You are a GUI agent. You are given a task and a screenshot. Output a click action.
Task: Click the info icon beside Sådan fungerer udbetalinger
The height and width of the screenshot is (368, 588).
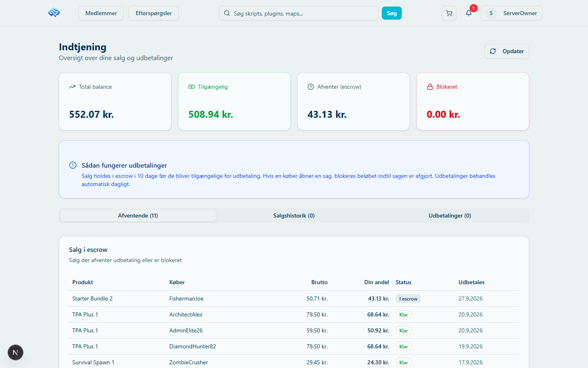pos(73,165)
